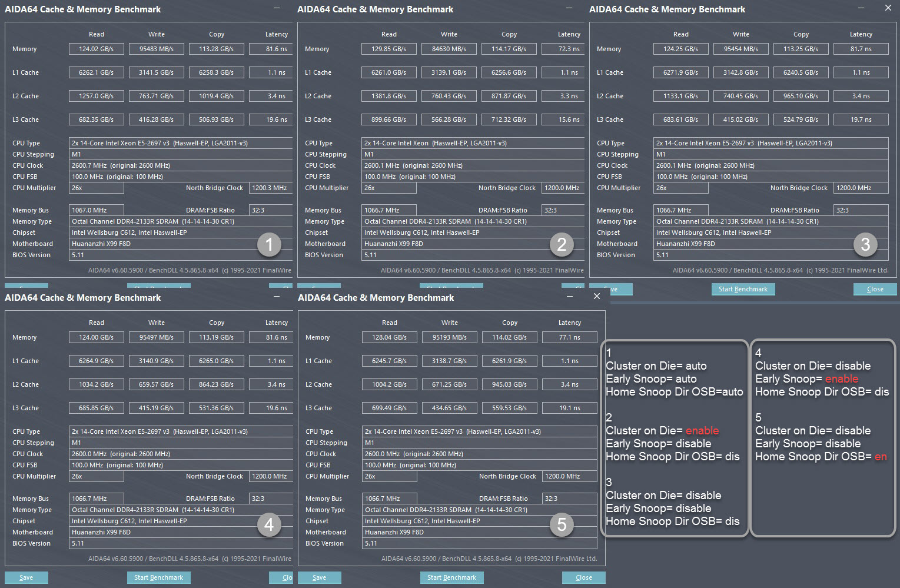Click L3 Cache Write value 415.19 GB/s
This screenshot has width=900, height=588.
click(x=157, y=408)
